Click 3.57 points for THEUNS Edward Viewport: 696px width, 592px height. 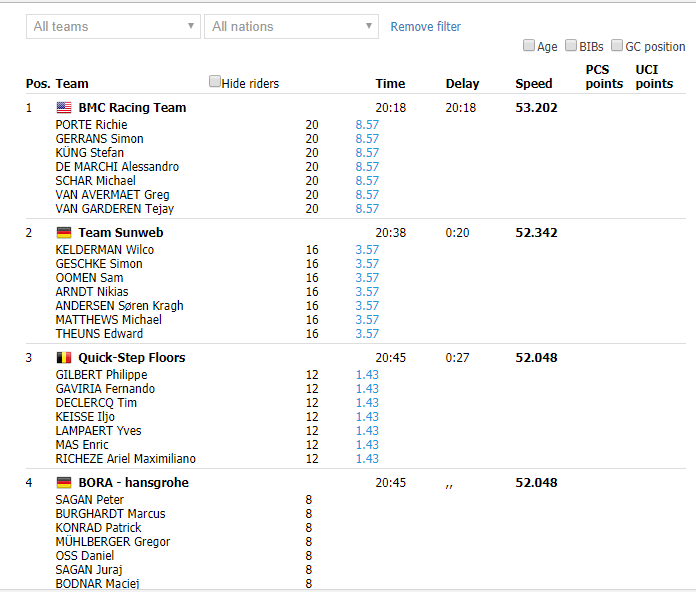[367, 334]
